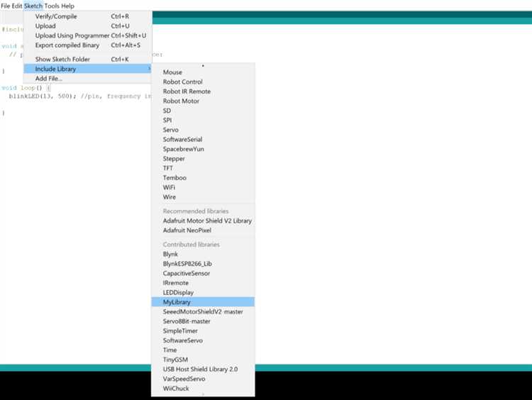Viewport: 532px width, 400px height.
Task: Open the Help menu
Action: [67, 6]
